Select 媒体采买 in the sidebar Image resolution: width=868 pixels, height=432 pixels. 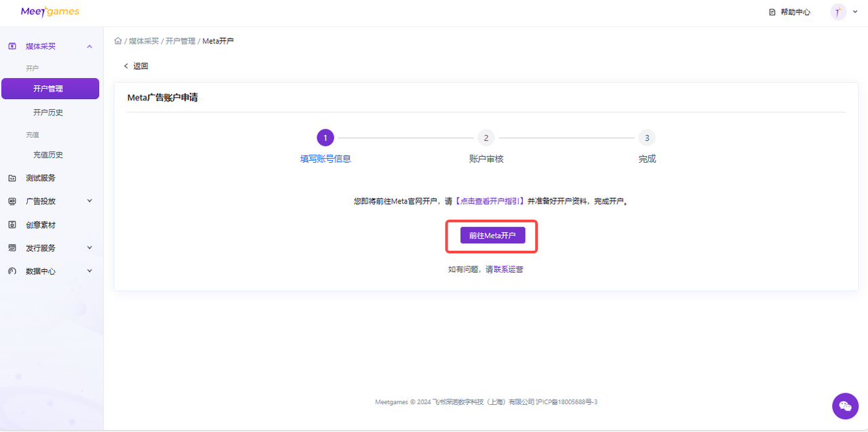pyautogui.click(x=41, y=46)
